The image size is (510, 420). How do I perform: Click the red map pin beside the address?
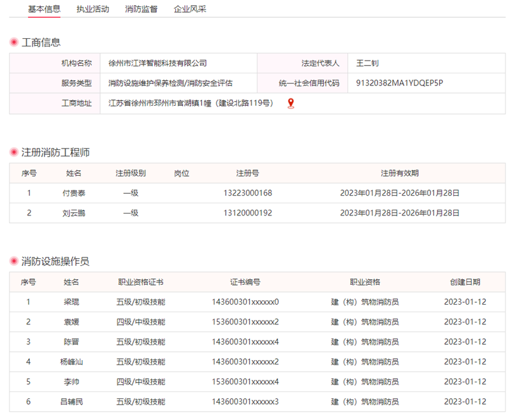pyautogui.click(x=291, y=103)
